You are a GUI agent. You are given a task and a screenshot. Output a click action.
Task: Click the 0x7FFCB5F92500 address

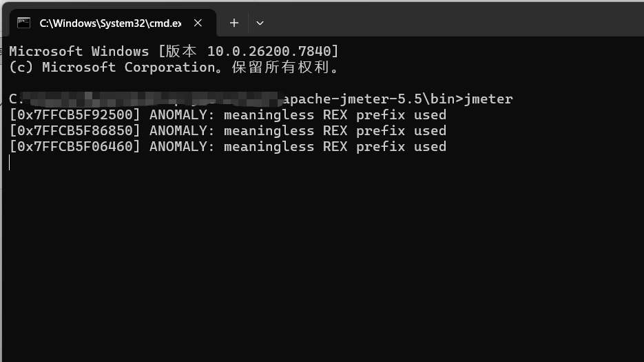coord(75,114)
